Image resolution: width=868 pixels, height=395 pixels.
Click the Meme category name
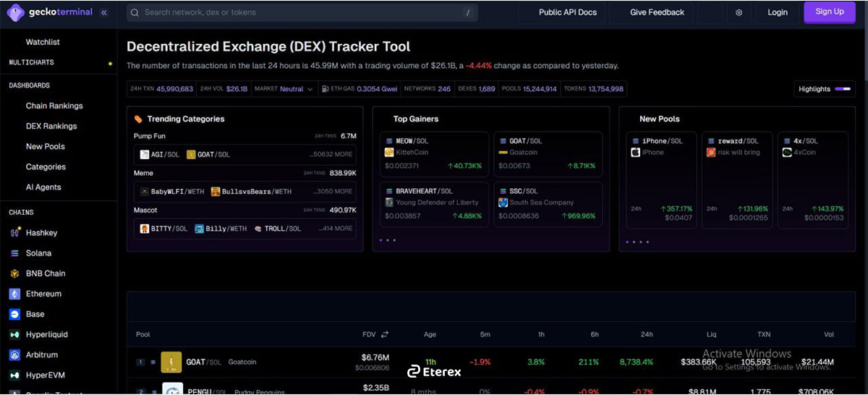144,173
